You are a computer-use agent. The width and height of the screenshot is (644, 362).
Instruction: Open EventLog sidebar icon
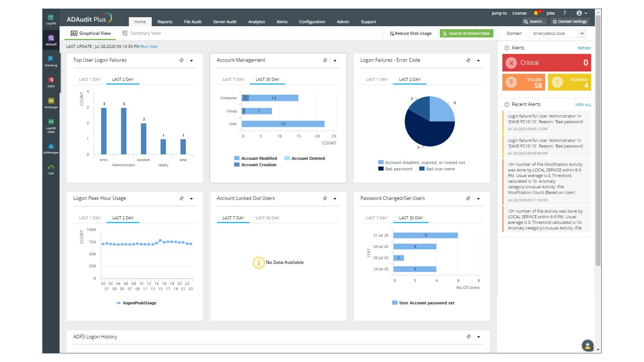coord(51,61)
